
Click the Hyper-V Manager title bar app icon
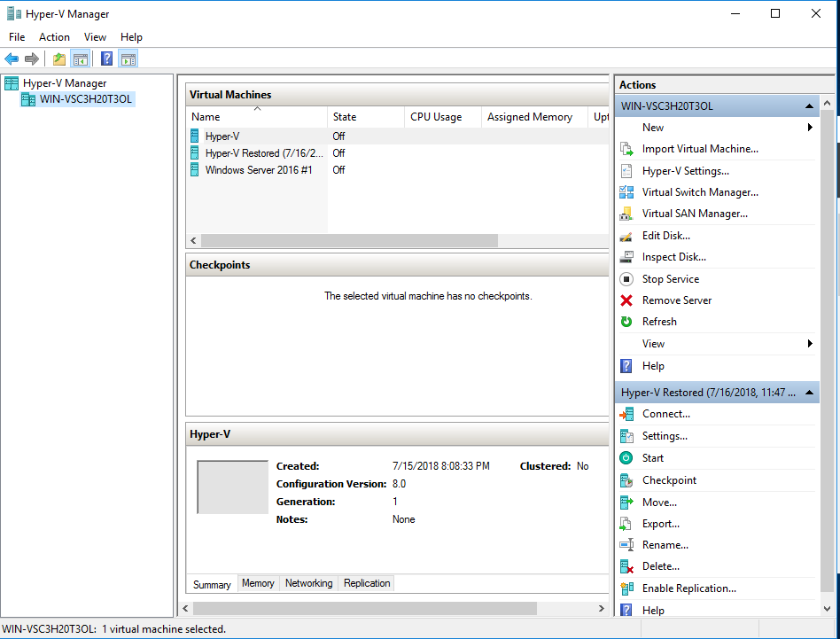pos(14,13)
